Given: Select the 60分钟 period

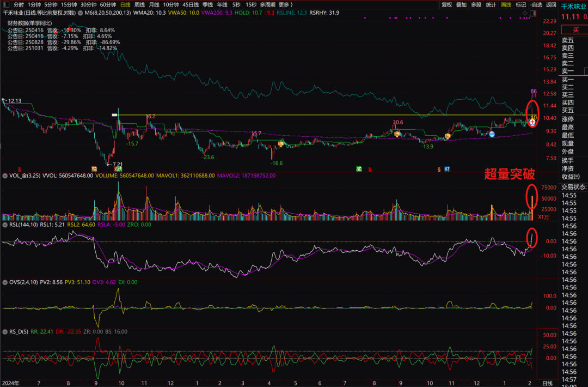Looking at the screenshot, I should point(108,4).
